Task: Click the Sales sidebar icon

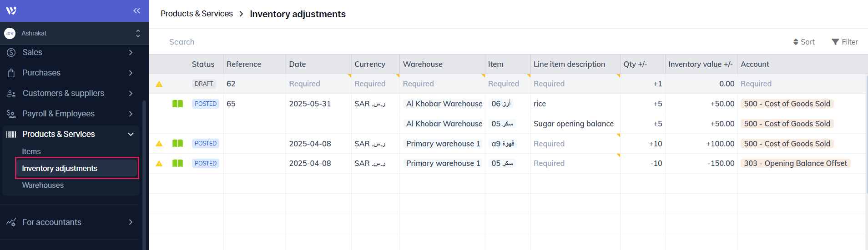Action: pyautogui.click(x=11, y=52)
